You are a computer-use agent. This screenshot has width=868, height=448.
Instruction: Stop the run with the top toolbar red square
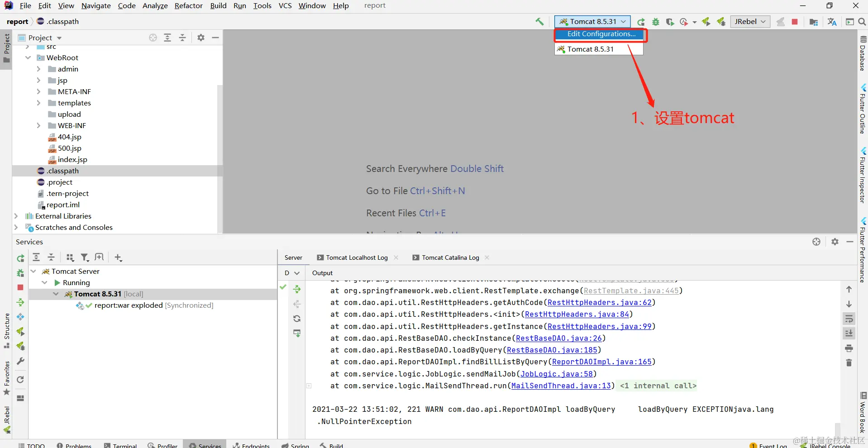click(x=795, y=22)
